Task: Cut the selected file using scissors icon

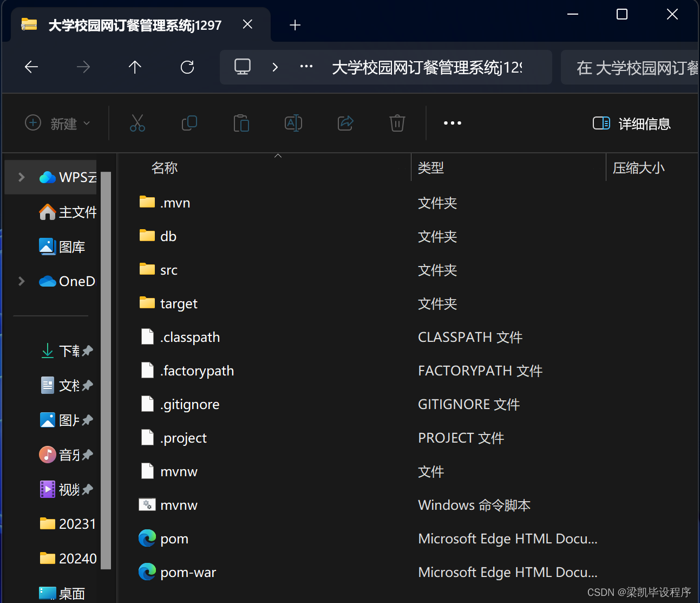Action: 138,123
